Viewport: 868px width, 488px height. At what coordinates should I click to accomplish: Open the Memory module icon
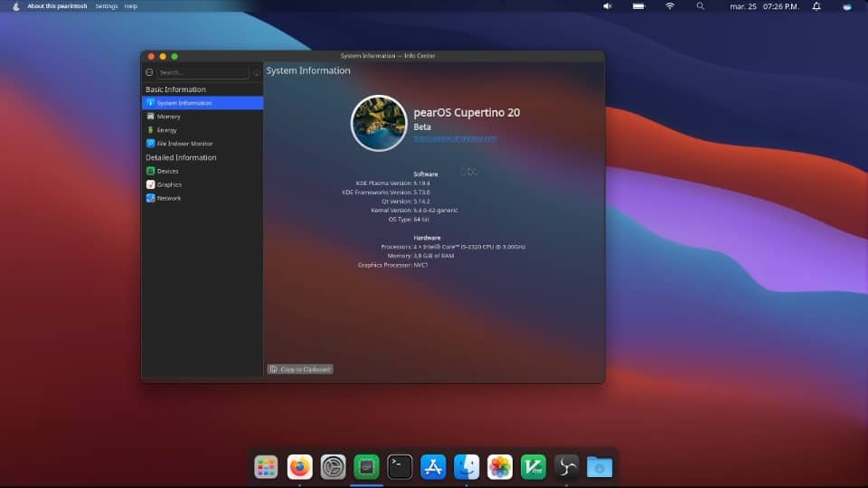tap(150, 117)
